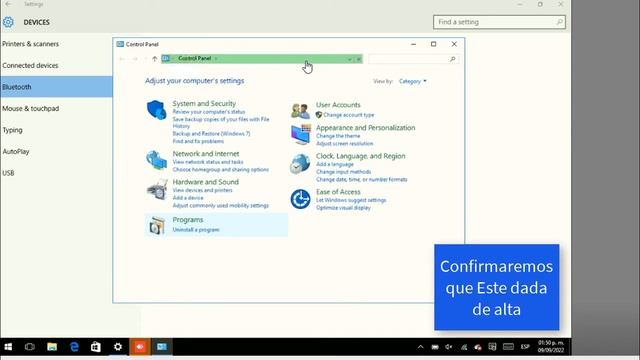Click orange recorder app in taskbar

(x=140, y=347)
